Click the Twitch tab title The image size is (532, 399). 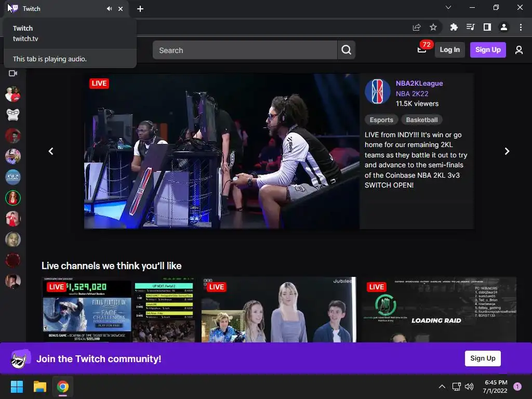(x=32, y=9)
